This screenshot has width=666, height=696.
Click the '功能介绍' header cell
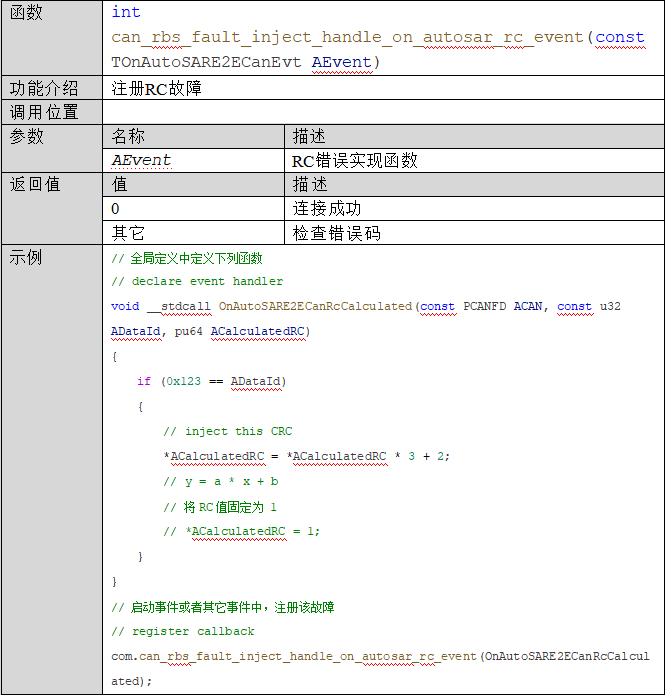[52, 88]
